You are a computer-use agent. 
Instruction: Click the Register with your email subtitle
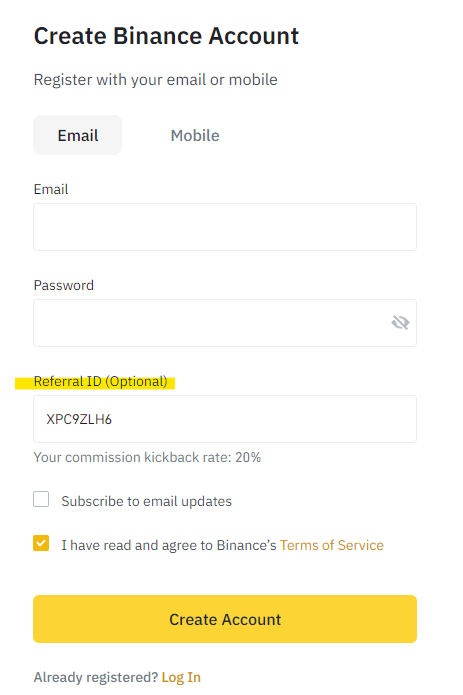coord(156,80)
